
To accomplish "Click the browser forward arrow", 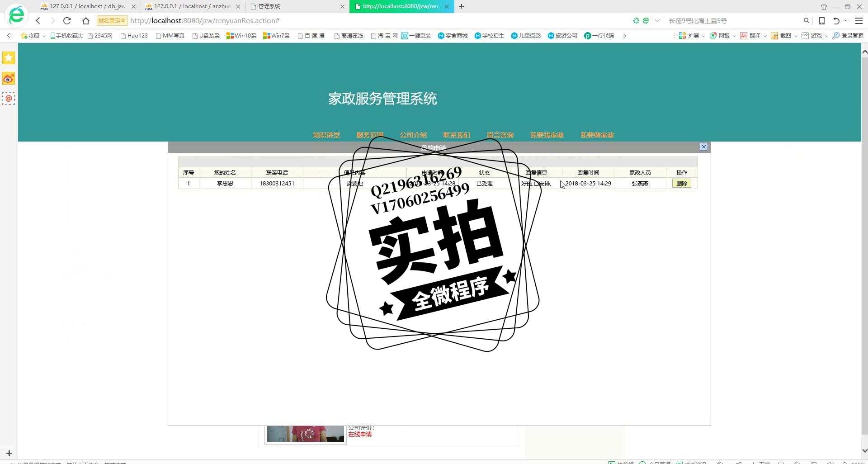I will point(52,20).
